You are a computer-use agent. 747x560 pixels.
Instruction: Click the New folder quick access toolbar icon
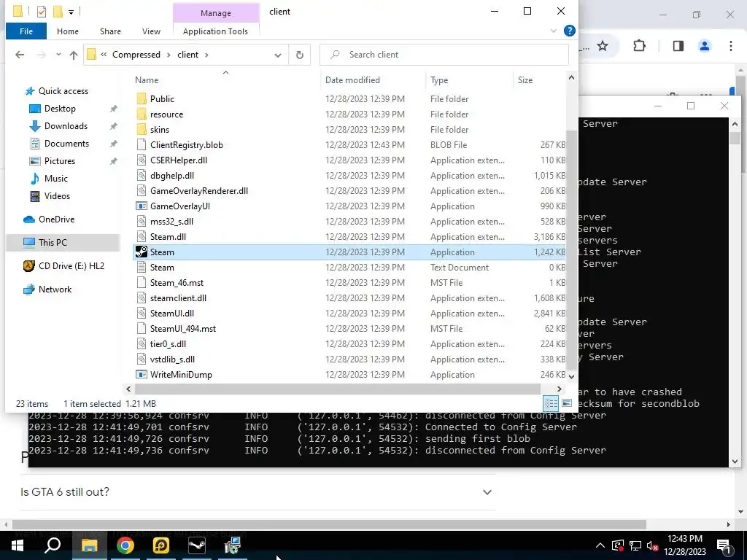58,12
